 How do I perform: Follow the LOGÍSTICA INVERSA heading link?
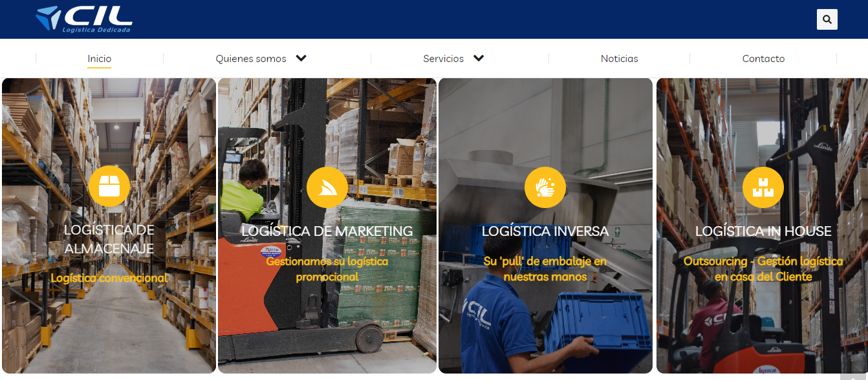(545, 231)
